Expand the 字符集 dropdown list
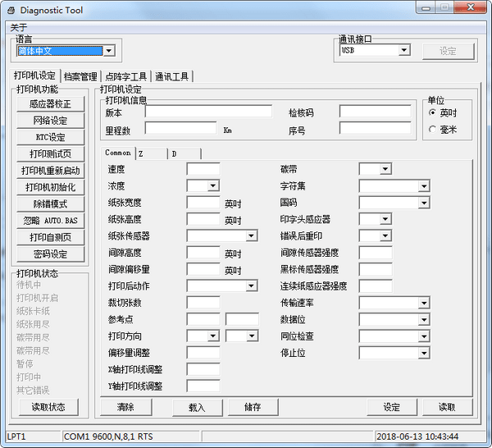The image size is (492, 448). tap(423, 186)
